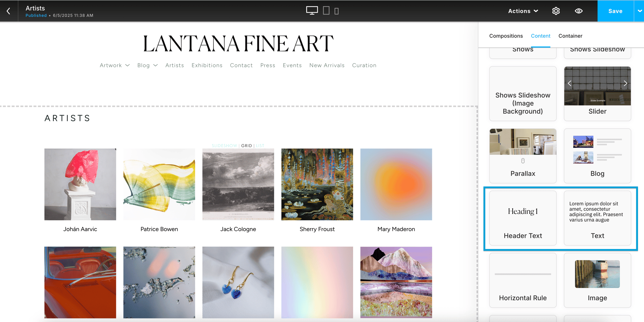Switch to mobile preview icon

pos(336,11)
